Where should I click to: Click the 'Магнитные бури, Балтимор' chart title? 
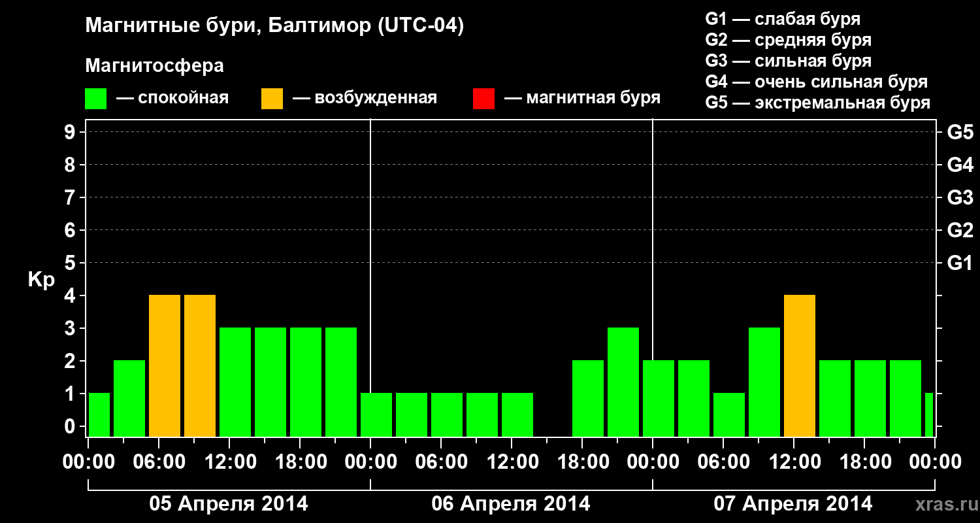point(274,26)
